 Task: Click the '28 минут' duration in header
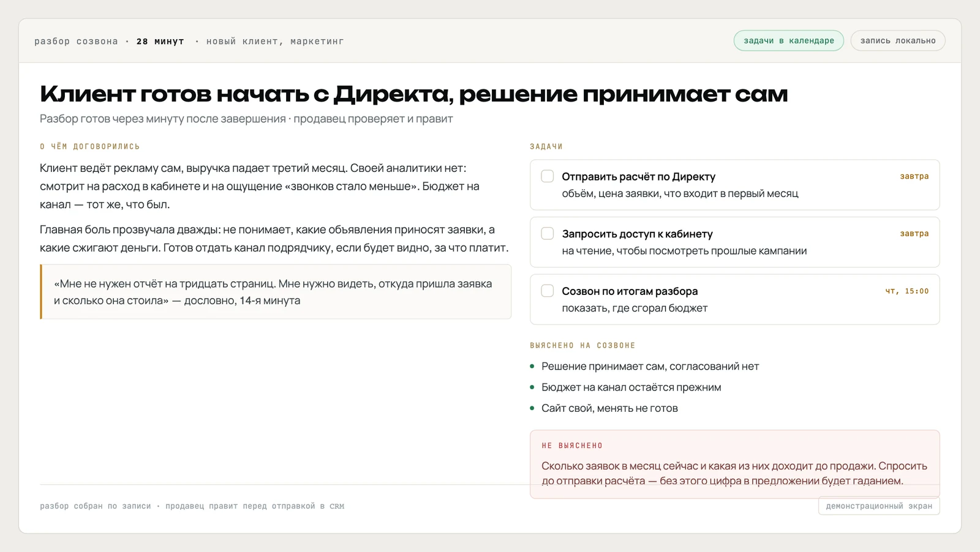tap(160, 42)
